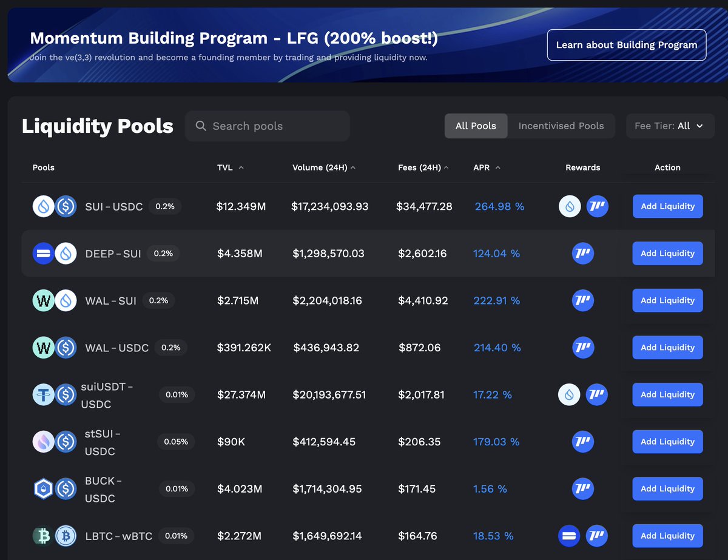
Task: Open the Fee Tier dropdown
Action: 670,126
